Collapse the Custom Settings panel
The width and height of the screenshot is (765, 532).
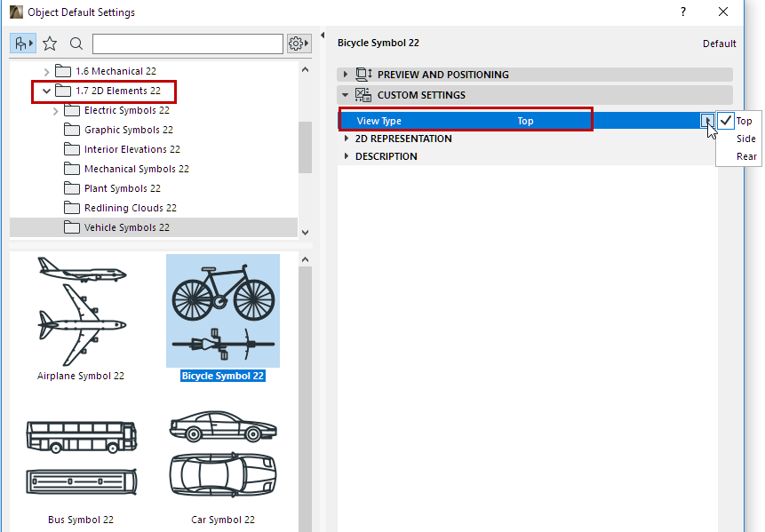[x=346, y=95]
